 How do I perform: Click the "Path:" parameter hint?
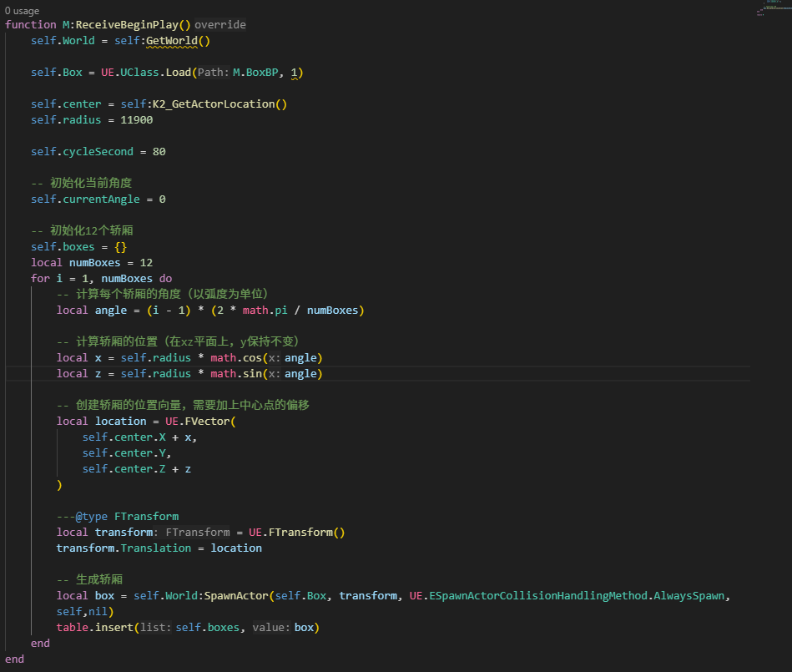point(213,73)
